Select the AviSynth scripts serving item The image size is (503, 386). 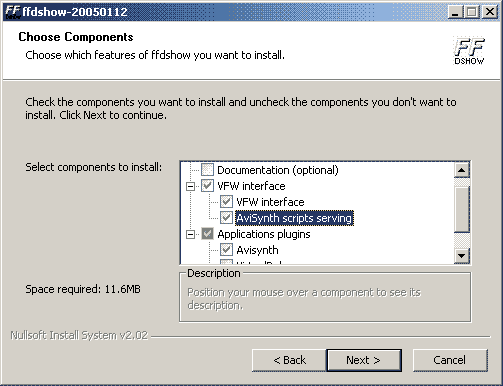[294, 218]
